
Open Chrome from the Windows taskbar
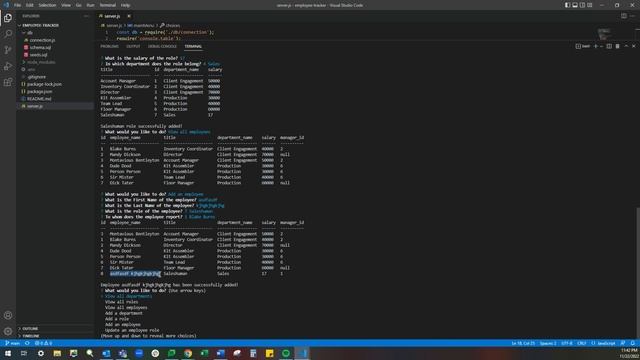188,353
